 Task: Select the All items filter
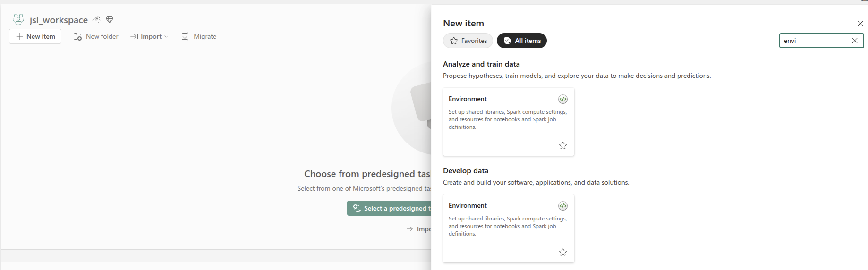pos(521,41)
